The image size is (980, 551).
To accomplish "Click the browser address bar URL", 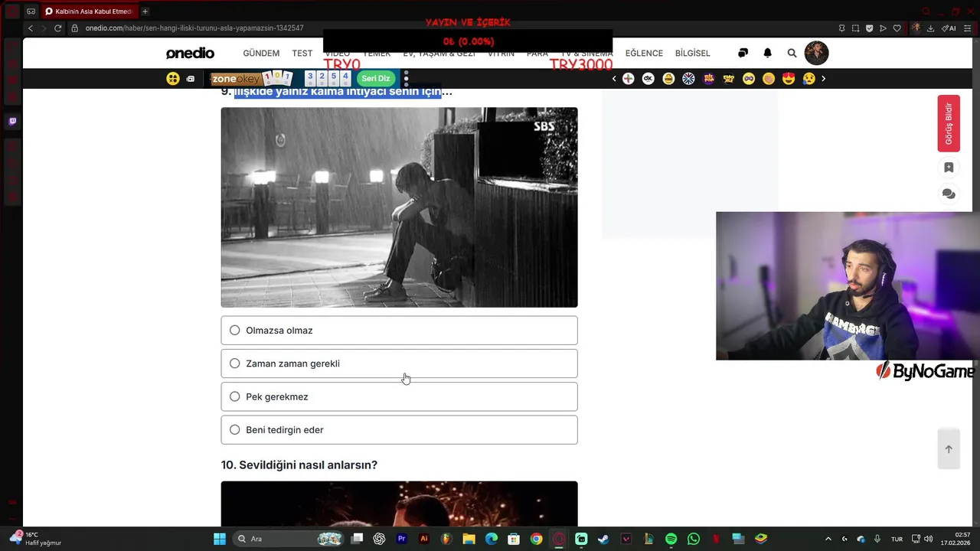I will pyautogui.click(x=194, y=28).
